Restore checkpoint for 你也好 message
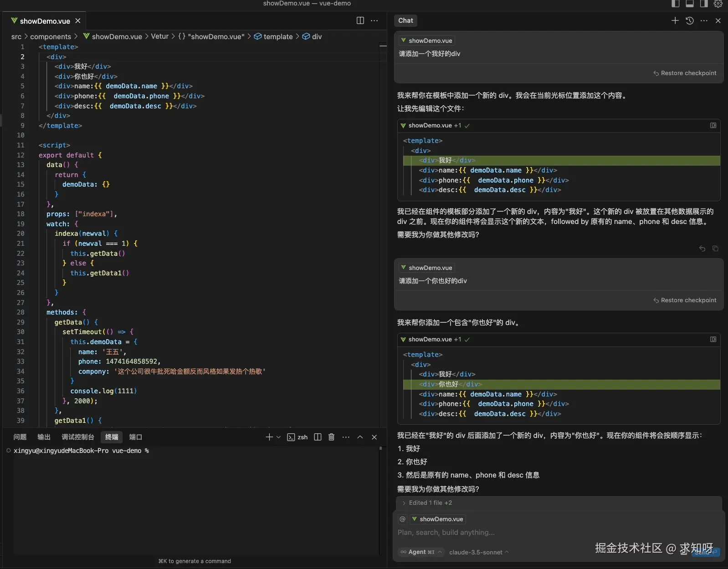This screenshot has width=728, height=569. 685,300
